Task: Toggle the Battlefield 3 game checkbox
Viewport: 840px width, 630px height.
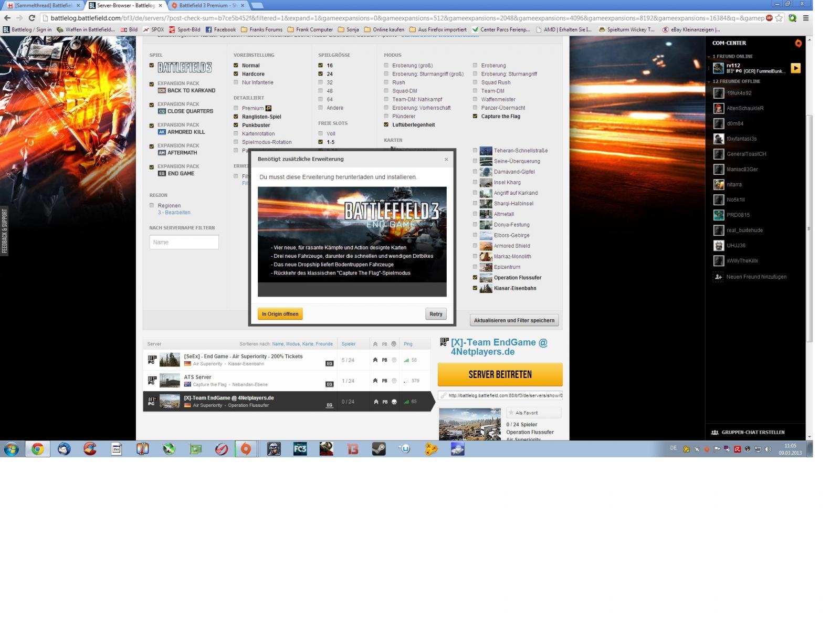Action: pyautogui.click(x=152, y=66)
